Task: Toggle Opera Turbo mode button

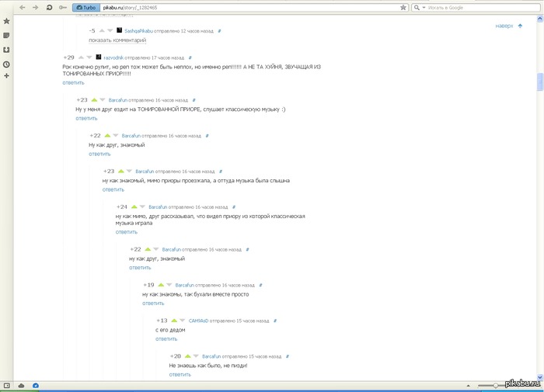Action: pyautogui.click(x=85, y=7)
